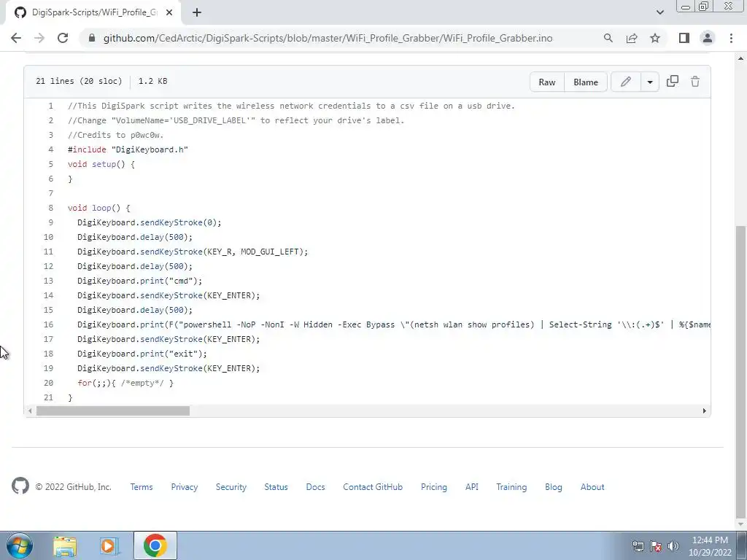Click the page vertical scrollbar thumb
Screen dimensions: 747x560
740,371
